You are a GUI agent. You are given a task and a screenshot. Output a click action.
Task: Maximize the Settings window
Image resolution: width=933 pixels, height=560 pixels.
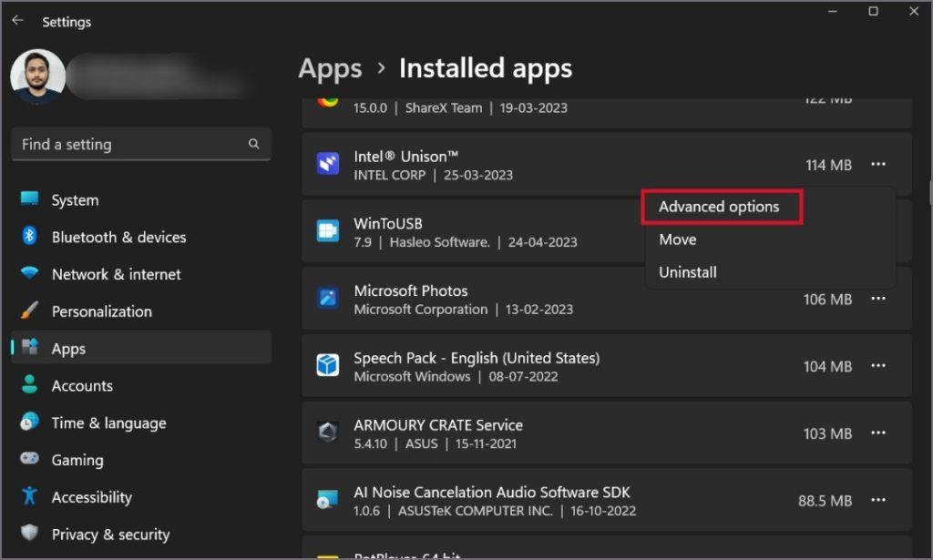(x=873, y=11)
